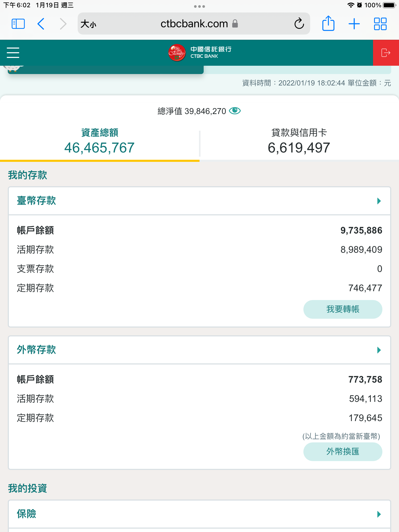Open the 大小 page text size menu
Viewport: 399px width, 532px height.
88,24
